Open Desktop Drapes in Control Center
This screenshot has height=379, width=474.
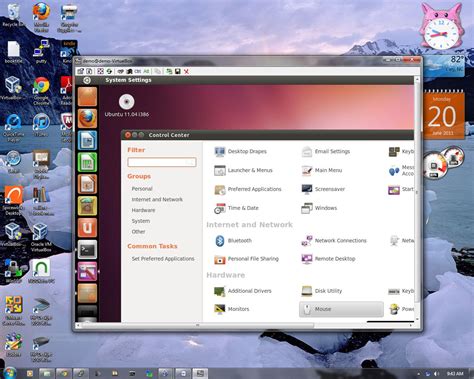[240, 151]
